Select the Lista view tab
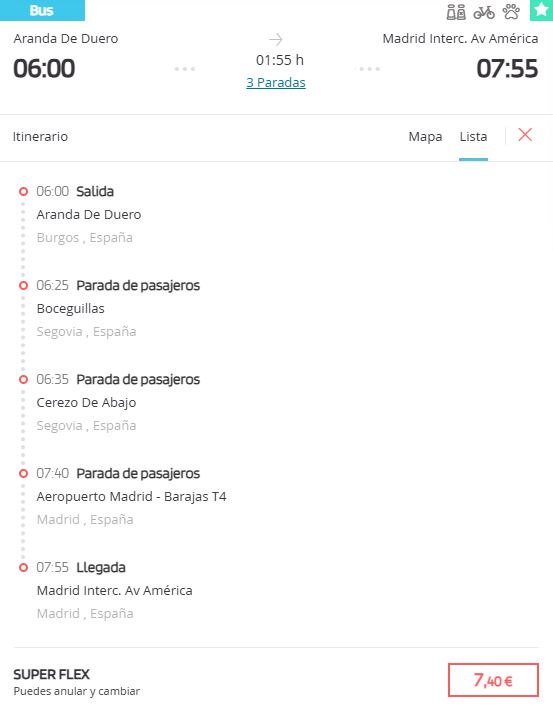The image size is (553, 708). tap(473, 137)
